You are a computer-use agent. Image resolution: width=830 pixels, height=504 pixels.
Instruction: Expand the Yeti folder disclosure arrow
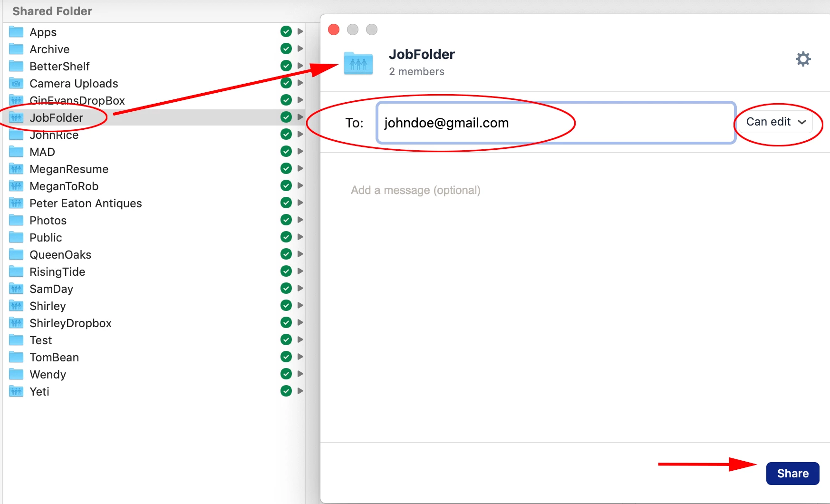[x=300, y=391]
